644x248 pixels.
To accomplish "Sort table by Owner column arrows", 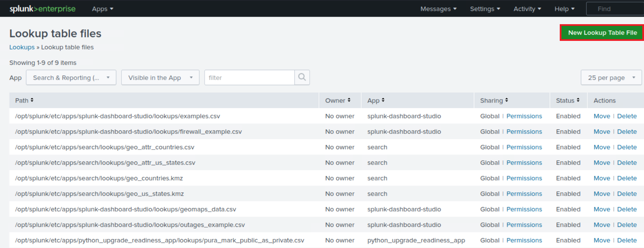I will (x=349, y=100).
